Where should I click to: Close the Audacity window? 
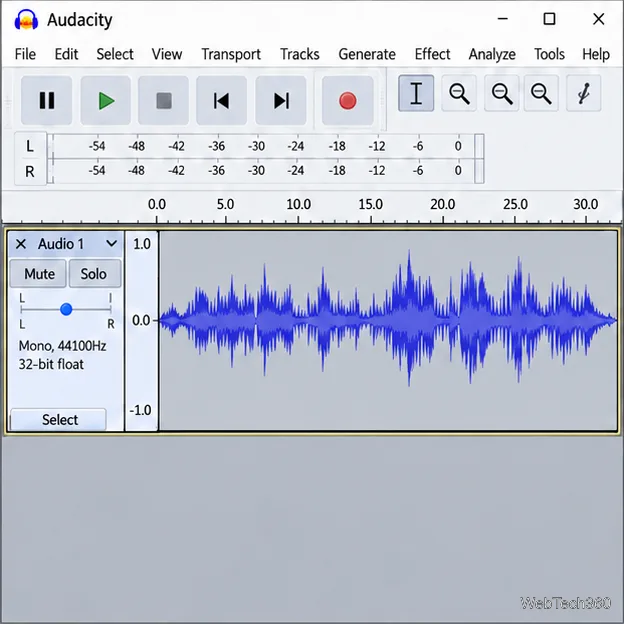599,19
